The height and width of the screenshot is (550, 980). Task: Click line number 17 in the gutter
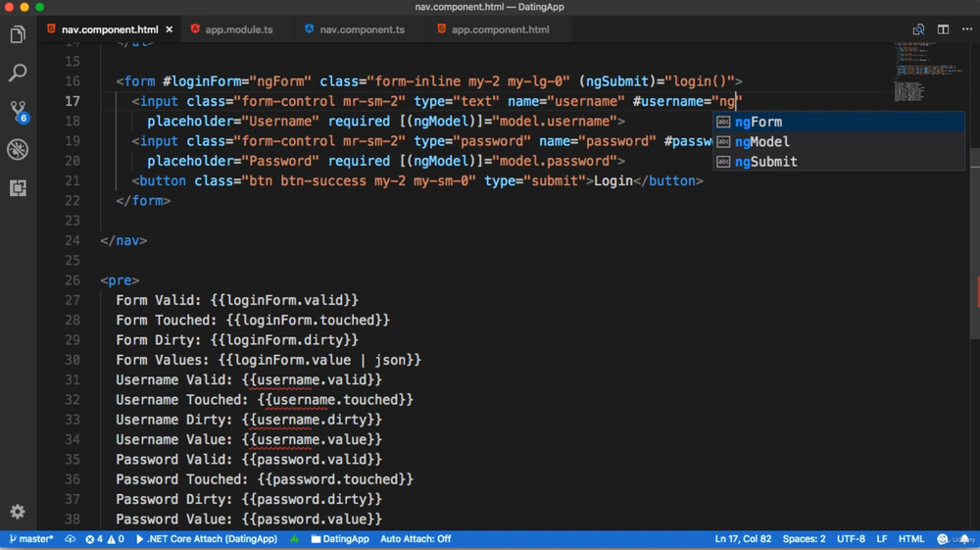click(x=73, y=101)
